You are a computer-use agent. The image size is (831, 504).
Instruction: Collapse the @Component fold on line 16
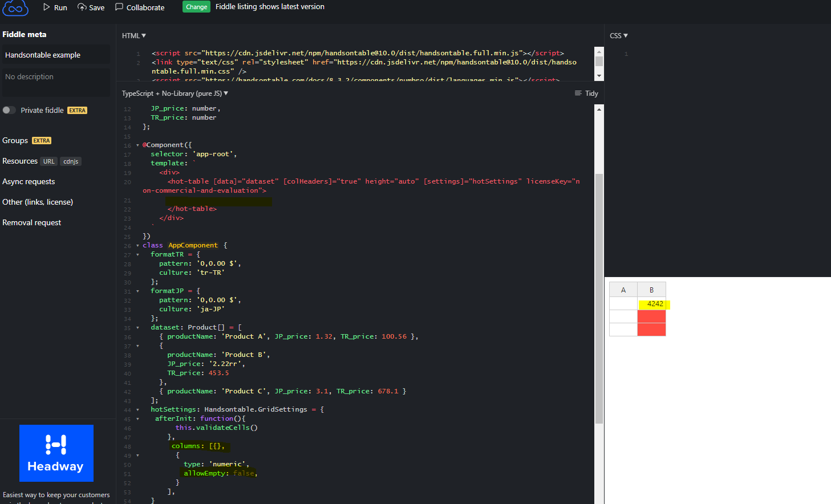[137, 145]
